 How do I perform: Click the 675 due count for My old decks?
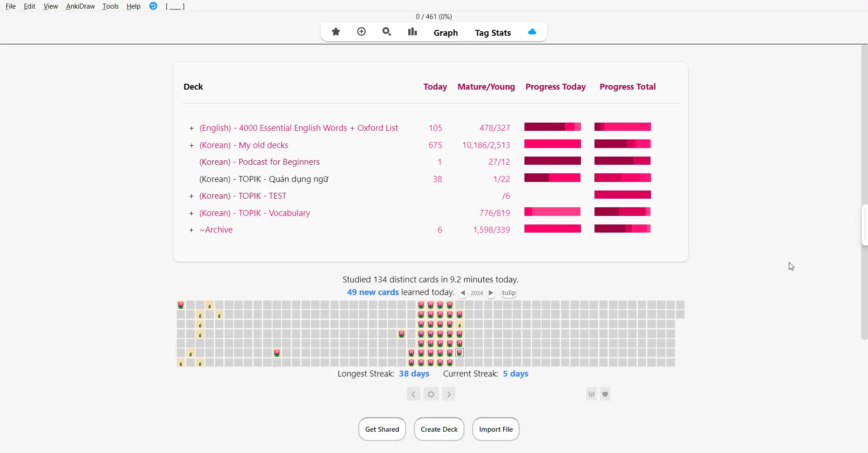(435, 145)
